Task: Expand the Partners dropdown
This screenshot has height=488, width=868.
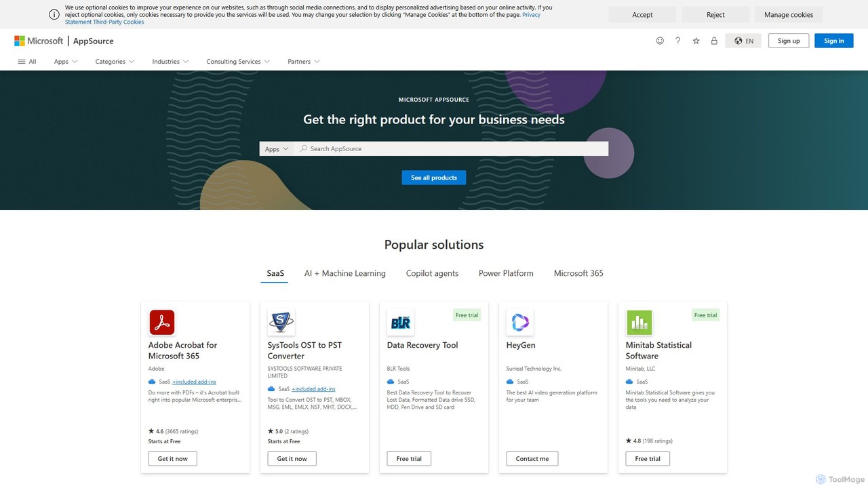Action: [303, 62]
